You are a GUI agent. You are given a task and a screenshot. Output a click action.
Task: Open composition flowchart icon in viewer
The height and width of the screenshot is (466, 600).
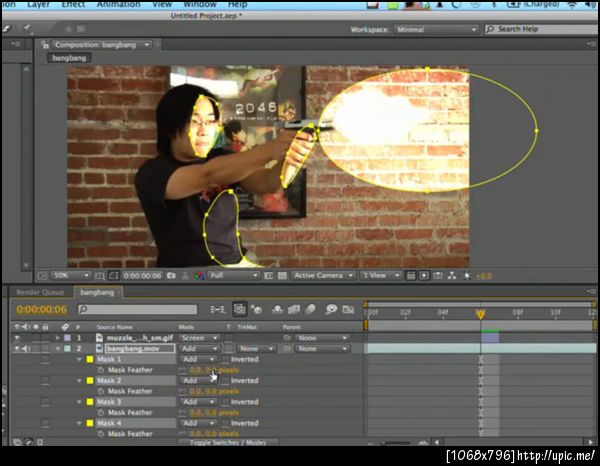click(x=452, y=275)
